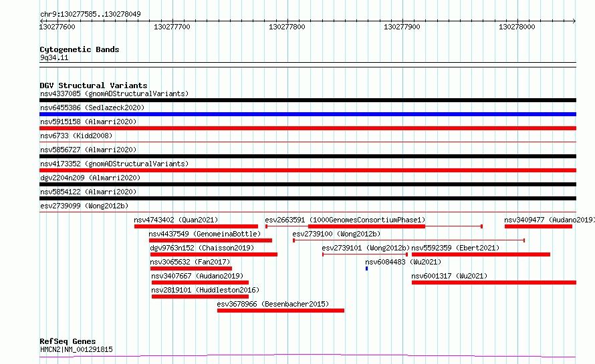Click the Cytogenetic Bands track title

point(80,49)
